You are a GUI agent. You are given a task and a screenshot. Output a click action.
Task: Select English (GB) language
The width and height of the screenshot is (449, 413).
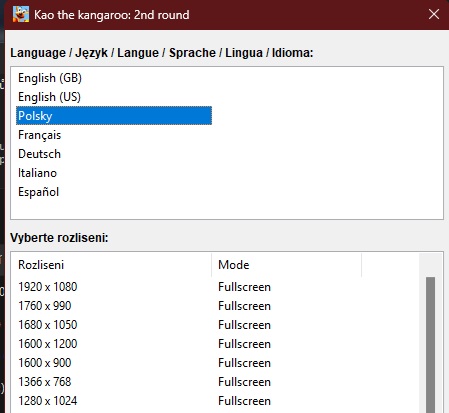pos(50,78)
